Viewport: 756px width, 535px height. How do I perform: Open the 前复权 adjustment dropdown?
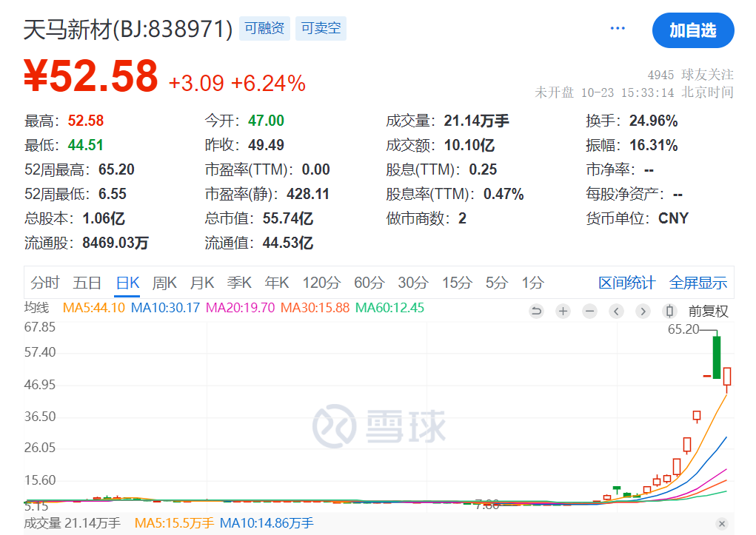tap(709, 312)
